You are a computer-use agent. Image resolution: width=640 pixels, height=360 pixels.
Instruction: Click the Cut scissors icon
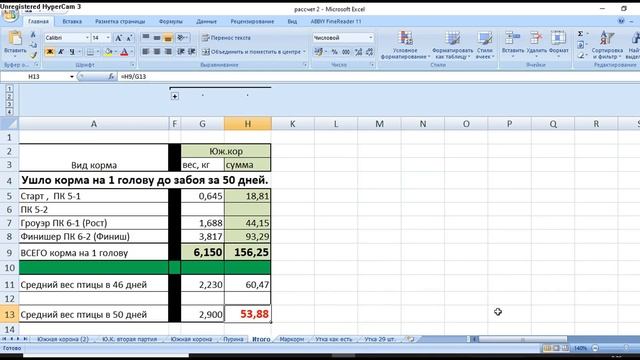[33, 35]
